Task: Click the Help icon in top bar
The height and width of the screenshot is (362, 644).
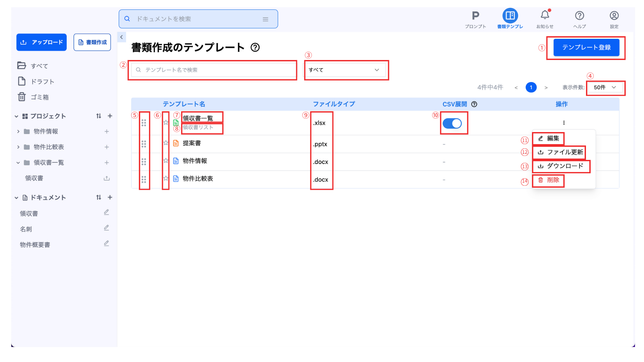Action: coord(579,16)
